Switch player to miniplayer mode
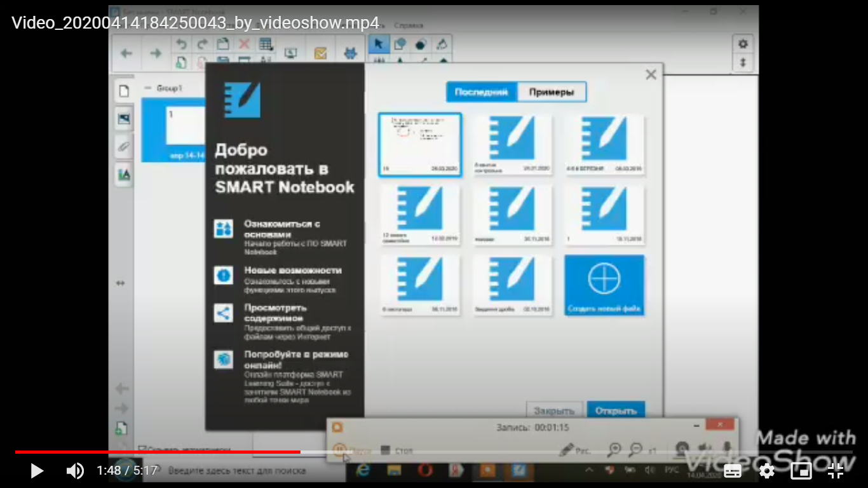The width and height of the screenshot is (868, 488). 801,471
